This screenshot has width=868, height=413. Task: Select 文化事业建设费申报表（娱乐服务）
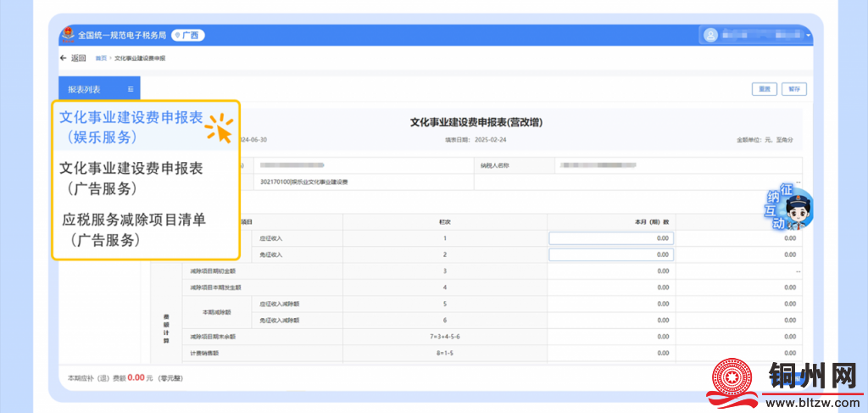click(131, 127)
